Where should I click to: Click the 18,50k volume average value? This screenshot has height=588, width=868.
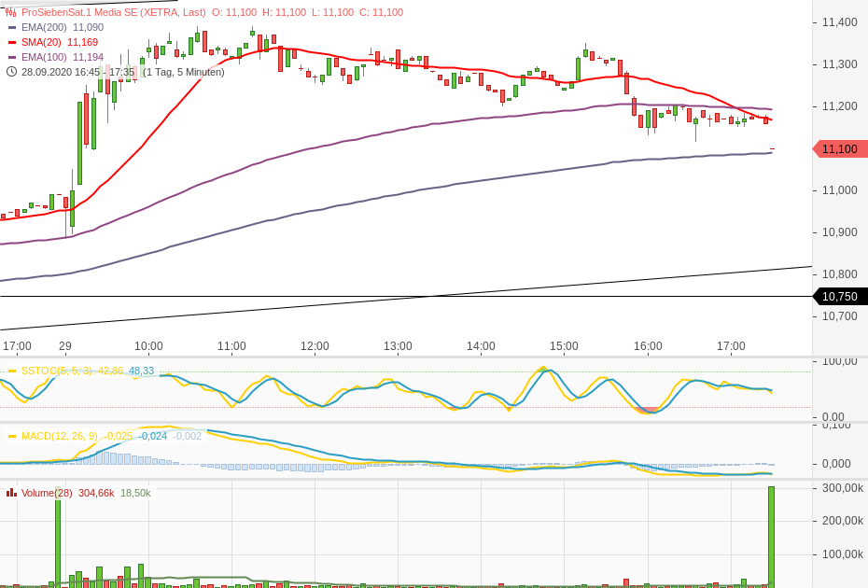(x=135, y=493)
